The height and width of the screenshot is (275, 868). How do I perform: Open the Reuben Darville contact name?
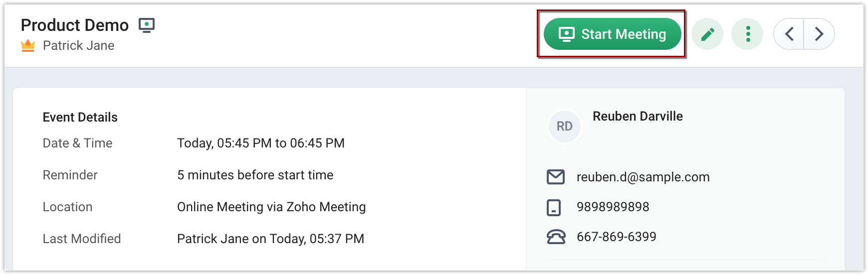point(638,116)
